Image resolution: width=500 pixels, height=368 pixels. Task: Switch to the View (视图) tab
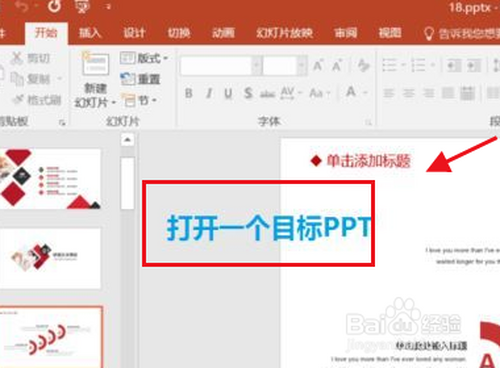click(x=390, y=33)
